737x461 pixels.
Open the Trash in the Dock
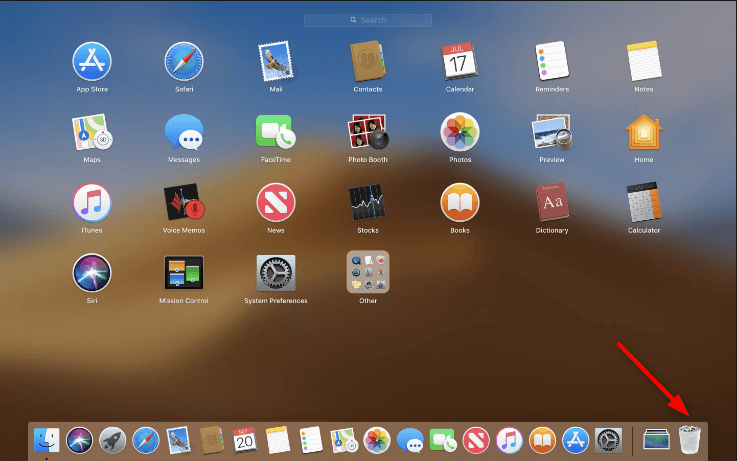[690, 439]
